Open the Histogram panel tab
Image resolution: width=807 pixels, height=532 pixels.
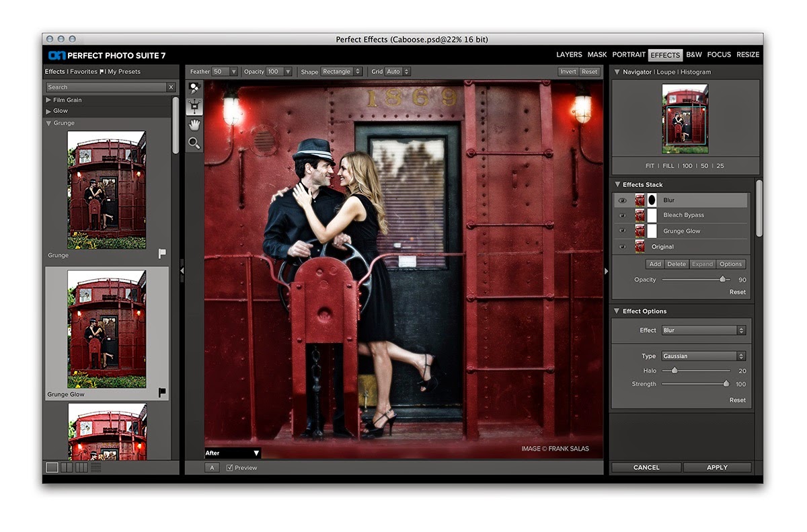(696, 71)
